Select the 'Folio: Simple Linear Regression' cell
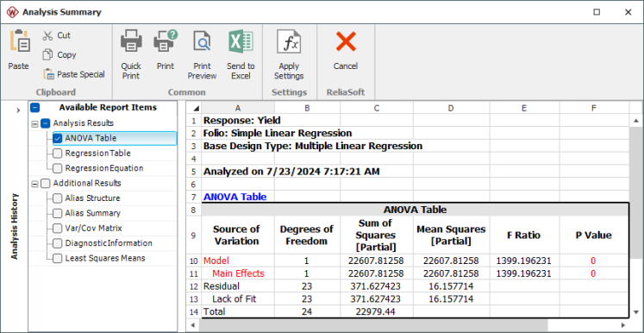Screen dimensions: 644x333 238,134
